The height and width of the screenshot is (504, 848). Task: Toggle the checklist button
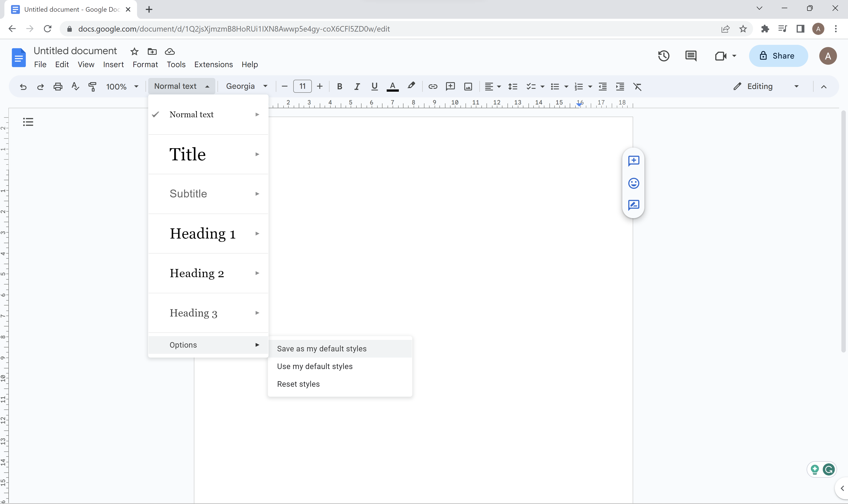pyautogui.click(x=531, y=87)
